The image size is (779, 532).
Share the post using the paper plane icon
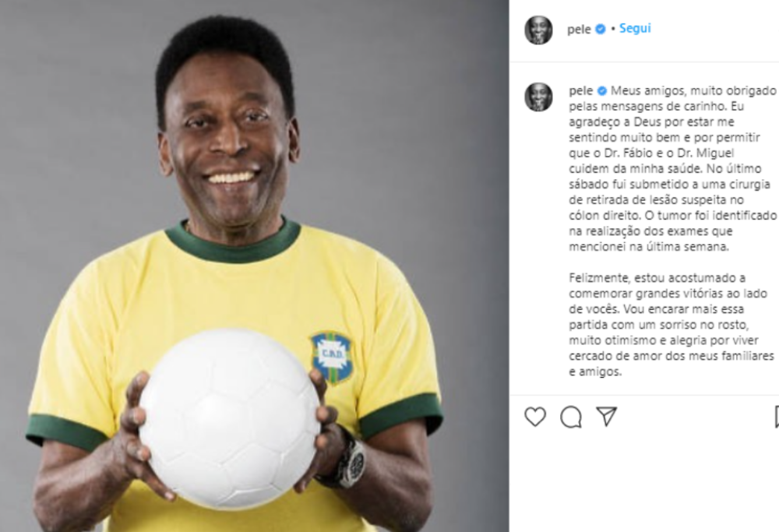[606, 416]
